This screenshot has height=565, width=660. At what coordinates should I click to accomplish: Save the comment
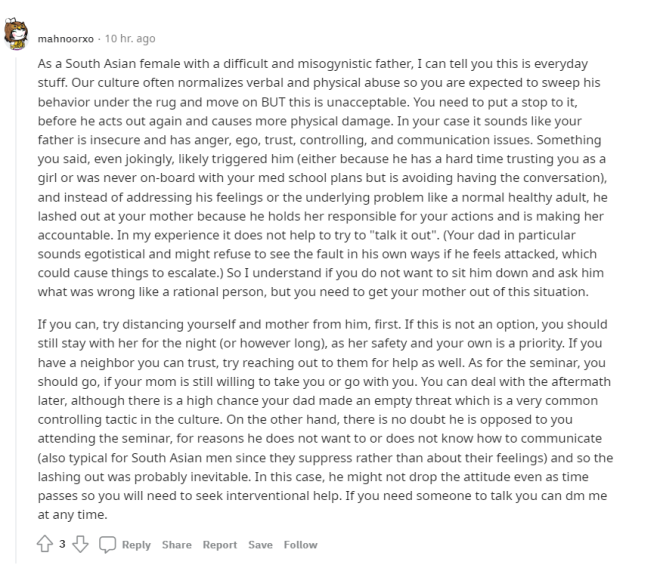pos(260,545)
